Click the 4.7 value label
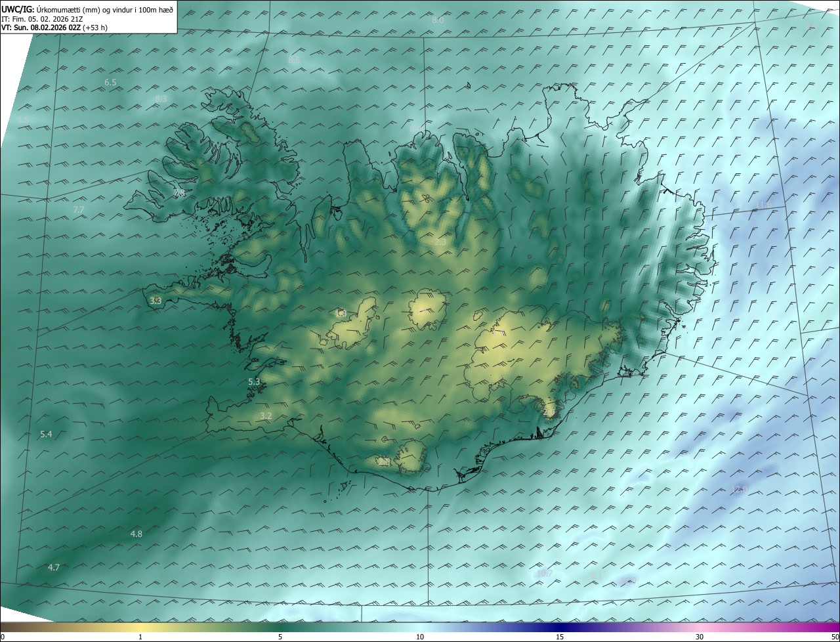The image size is (840, 642). [x=54, y=567]
